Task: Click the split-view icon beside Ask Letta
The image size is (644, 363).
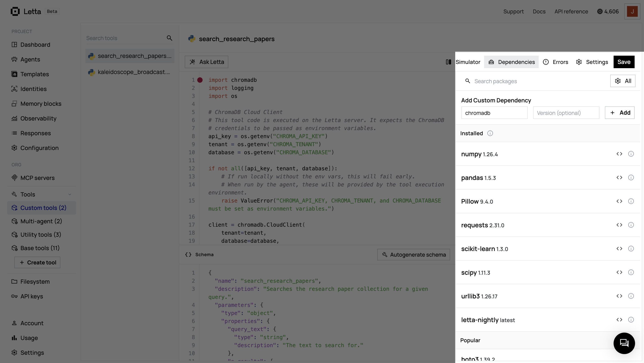Action: pos(448,62)
